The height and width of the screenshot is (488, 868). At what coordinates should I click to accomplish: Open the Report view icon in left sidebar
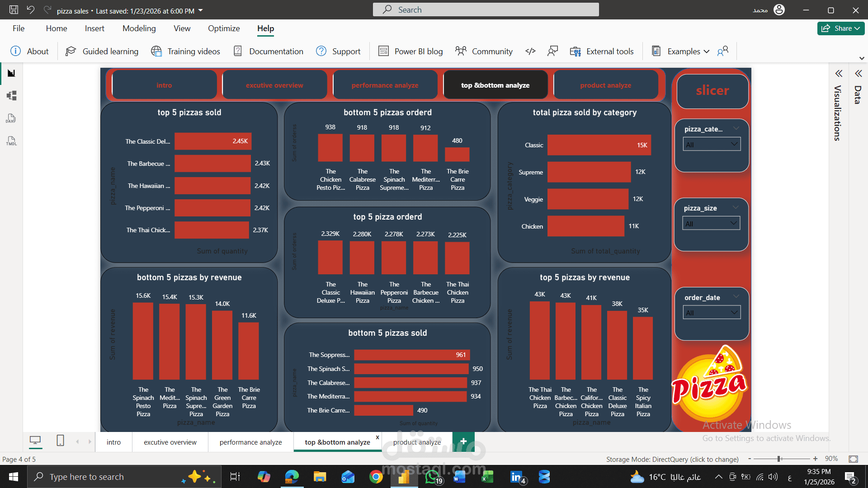click(x=11, y=73)
